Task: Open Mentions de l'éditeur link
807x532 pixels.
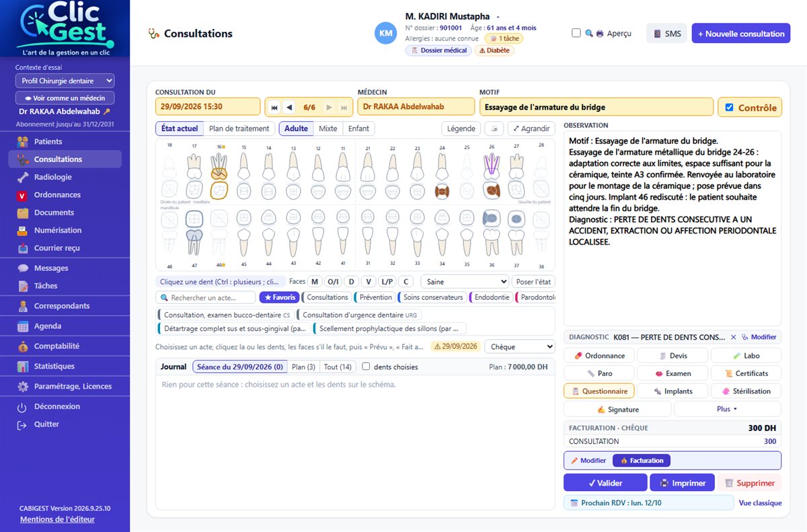Action: click(x=57, y=519)
